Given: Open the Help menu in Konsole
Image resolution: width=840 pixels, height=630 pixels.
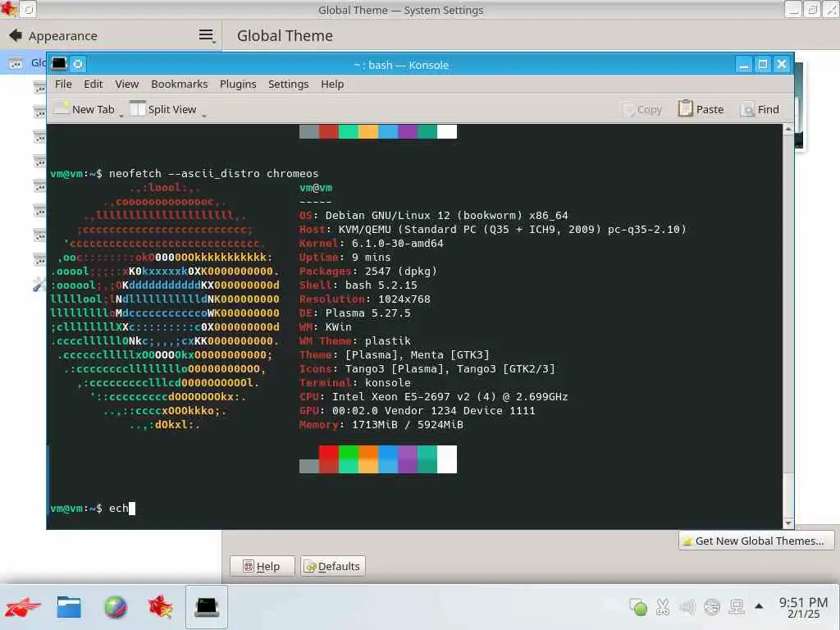Looking at the screenshot, I should [x=332, y=84].
